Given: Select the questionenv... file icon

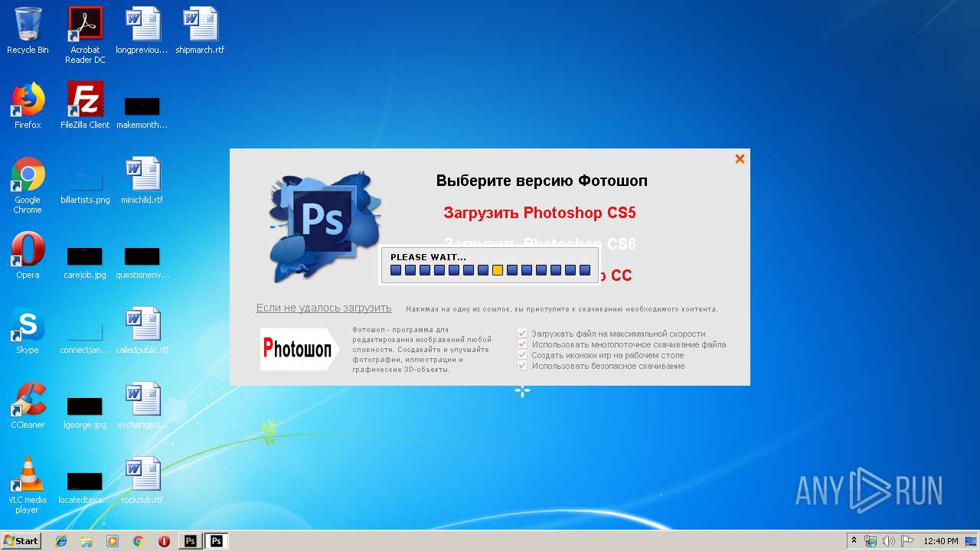Looking at the screenshot, I should coord(142,262).
